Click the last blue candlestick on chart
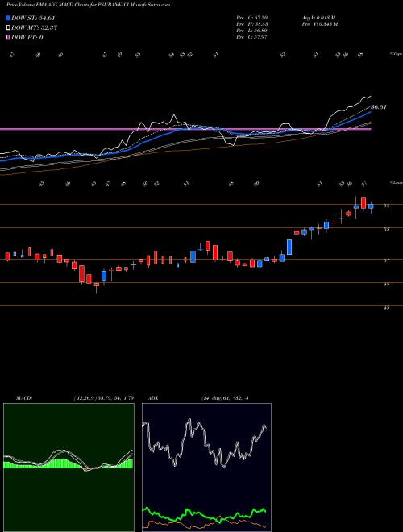 click(371, 206)
